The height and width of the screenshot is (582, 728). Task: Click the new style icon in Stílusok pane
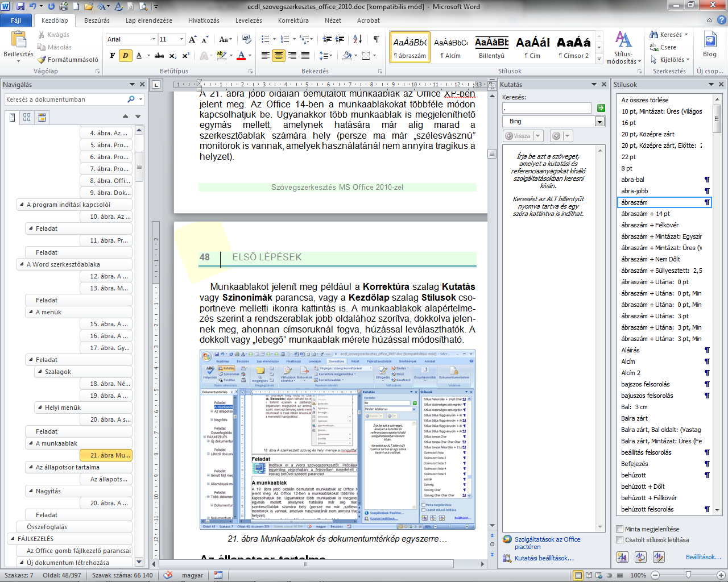pyautogui.click(x=622, y=557)
